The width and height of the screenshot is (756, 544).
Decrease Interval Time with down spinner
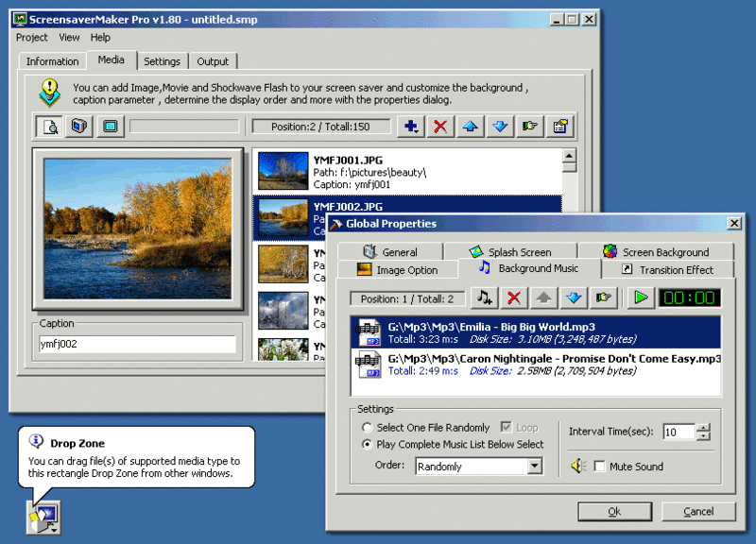(703, 435)
